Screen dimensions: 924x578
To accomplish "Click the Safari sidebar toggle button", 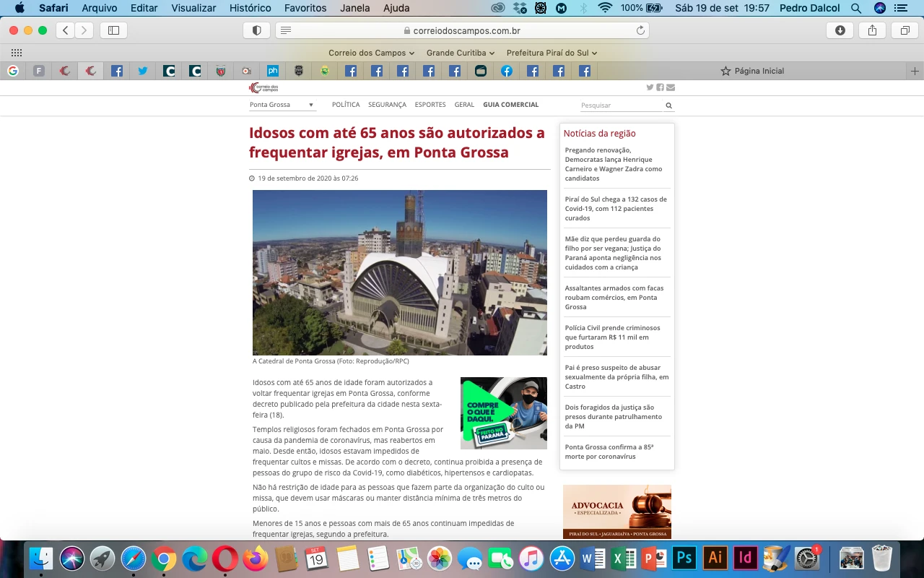I will [x=113, y=30].
